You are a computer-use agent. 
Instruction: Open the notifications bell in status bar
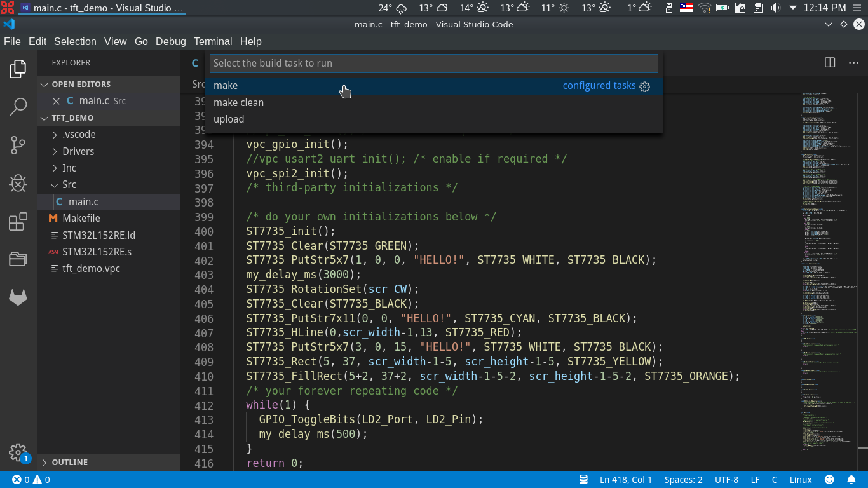coord(851,480)
